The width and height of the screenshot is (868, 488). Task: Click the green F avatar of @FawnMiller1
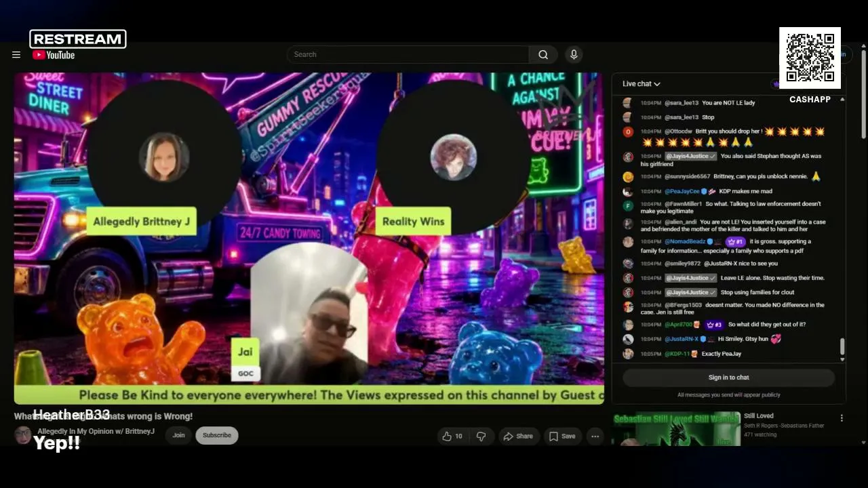point(628,205)
